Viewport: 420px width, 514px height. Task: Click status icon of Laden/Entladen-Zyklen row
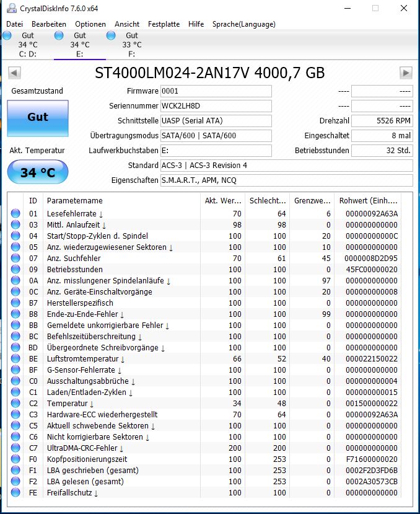[x=15, y=392]
